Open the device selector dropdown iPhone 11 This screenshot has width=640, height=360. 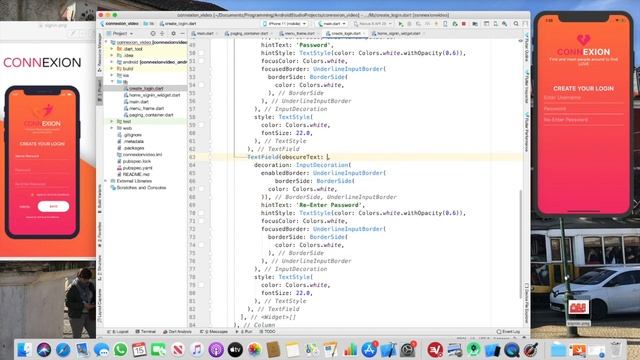(285, 24)
